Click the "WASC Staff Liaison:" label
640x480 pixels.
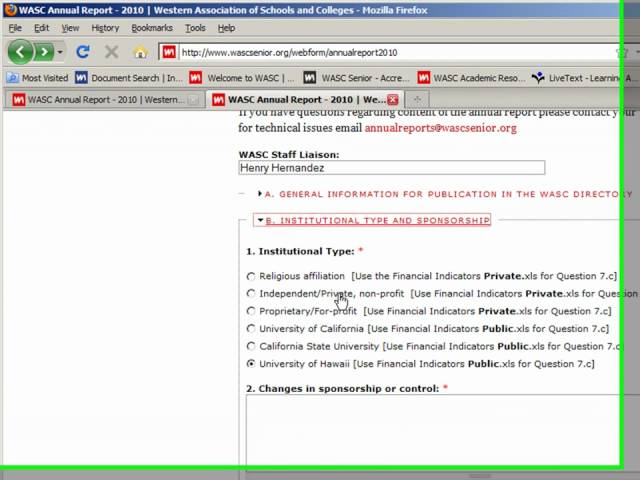(x=289, y=155)
